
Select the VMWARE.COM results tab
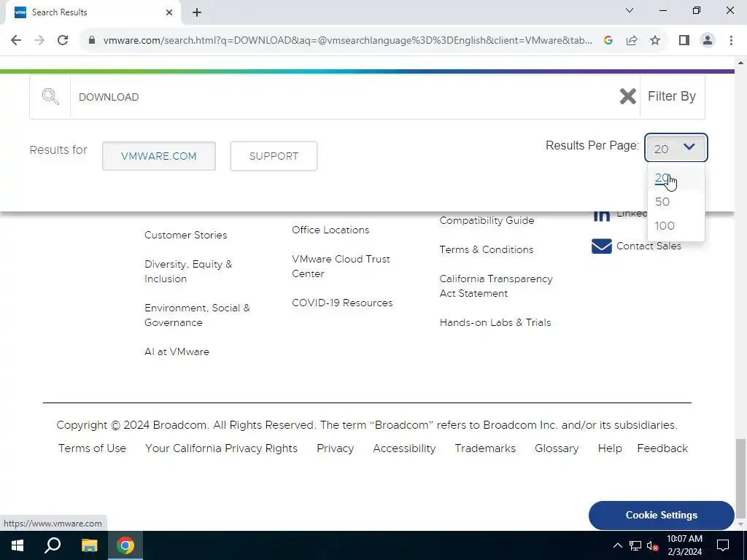[158, 156]
